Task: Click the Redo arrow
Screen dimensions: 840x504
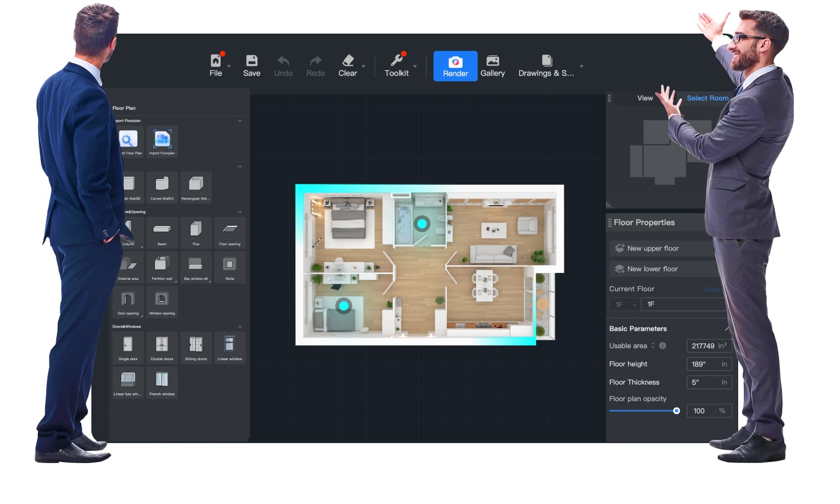Action: tap(316, 60)
